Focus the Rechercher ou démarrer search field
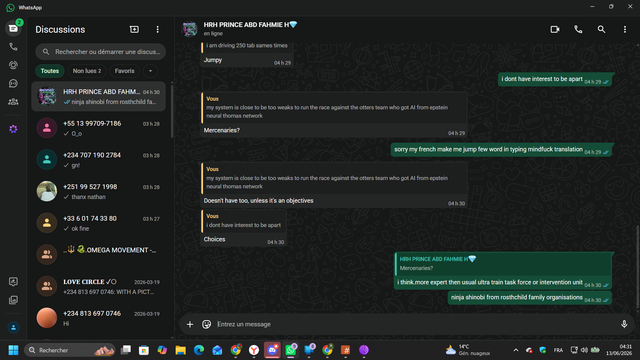 (x=100, y=52)
